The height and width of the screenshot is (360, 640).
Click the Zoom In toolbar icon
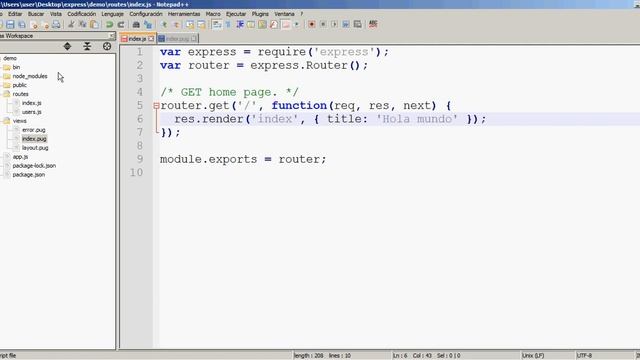[x=165, y=24]
